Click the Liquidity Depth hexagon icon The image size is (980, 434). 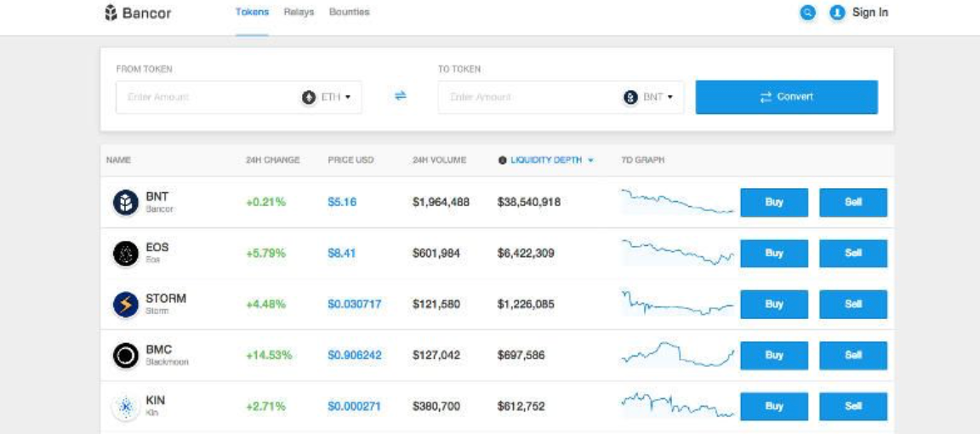[502, 160]
